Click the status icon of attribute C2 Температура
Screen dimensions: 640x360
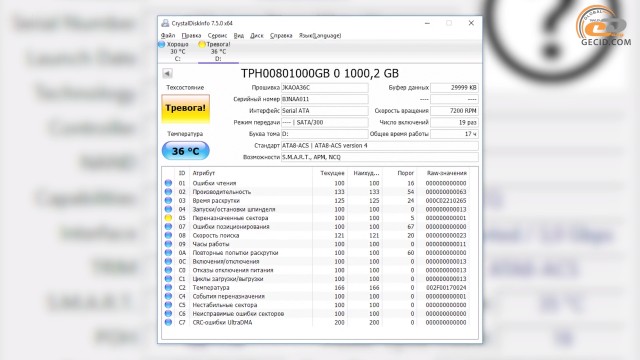pos(168,288)
